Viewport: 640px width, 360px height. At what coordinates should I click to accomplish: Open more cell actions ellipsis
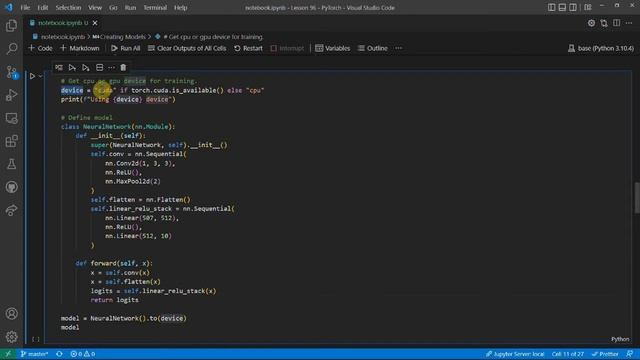click(x=111, y=67)
